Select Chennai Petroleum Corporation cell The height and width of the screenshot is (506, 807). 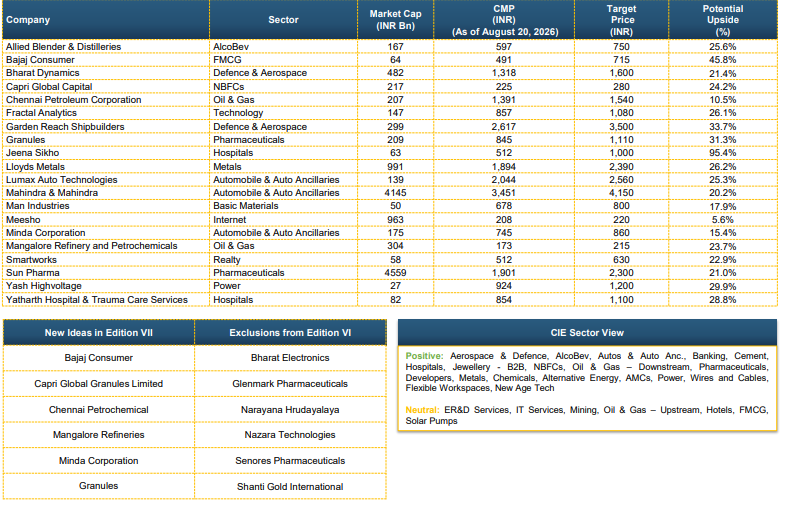point(74,100)
